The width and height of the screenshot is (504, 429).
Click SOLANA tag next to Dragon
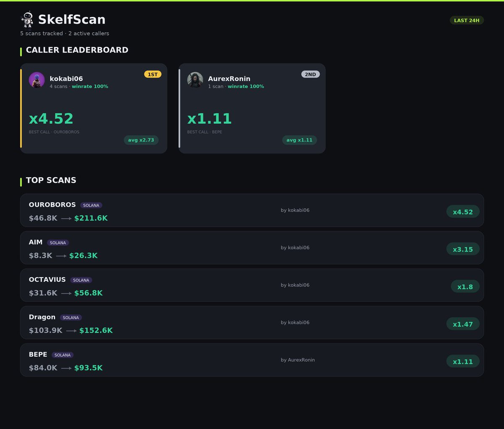71,317
